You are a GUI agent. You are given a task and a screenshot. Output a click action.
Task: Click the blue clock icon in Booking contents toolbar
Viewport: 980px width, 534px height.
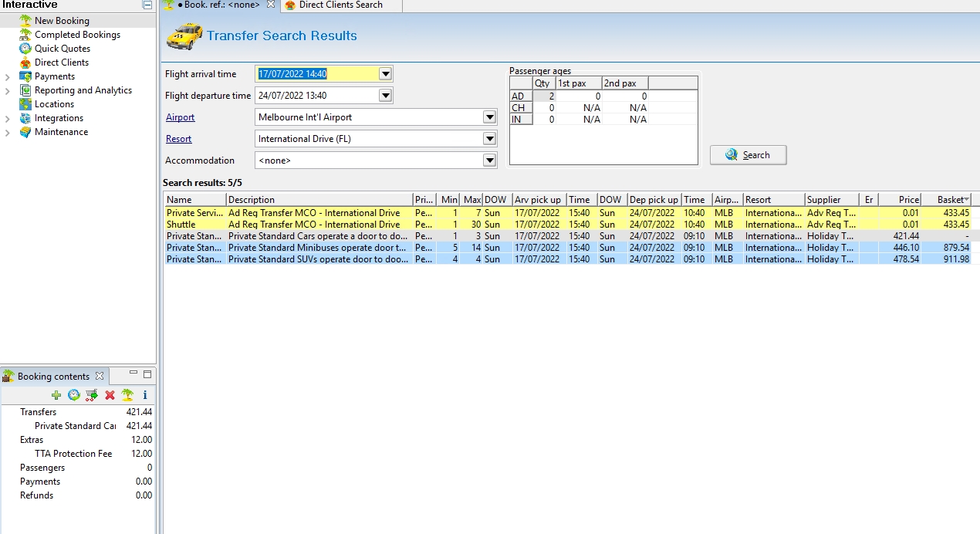[x=74, y=395]
